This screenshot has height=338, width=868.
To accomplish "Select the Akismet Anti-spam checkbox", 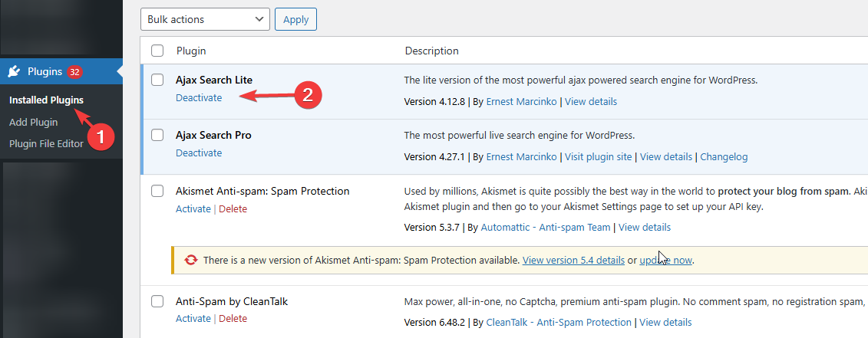I will [x=158, y=191].
